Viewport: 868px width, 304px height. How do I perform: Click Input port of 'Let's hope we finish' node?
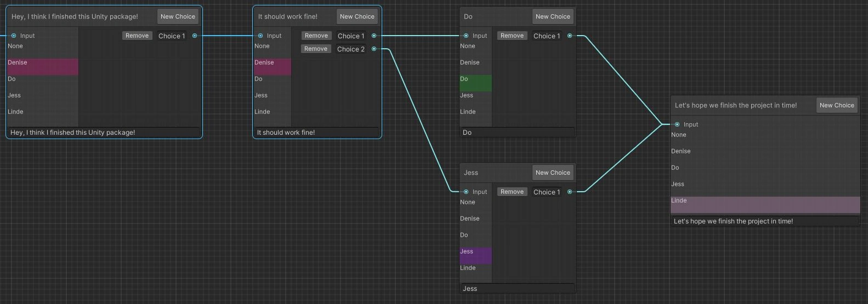coord(677,124)
